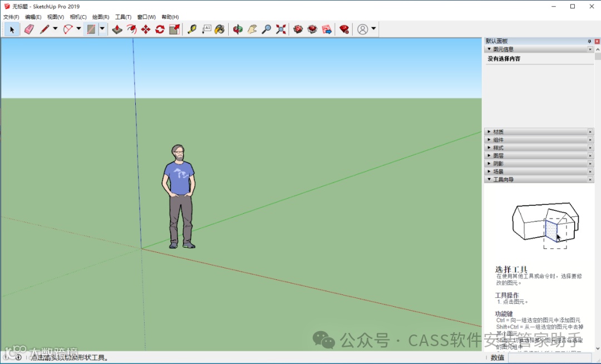601x364 pixels.
Task: Open the Arc tool dropdown arrow
Action: 78,29
